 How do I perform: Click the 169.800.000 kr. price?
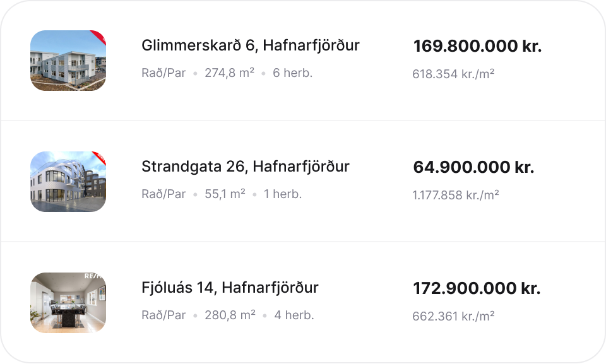tap(477, 46)
